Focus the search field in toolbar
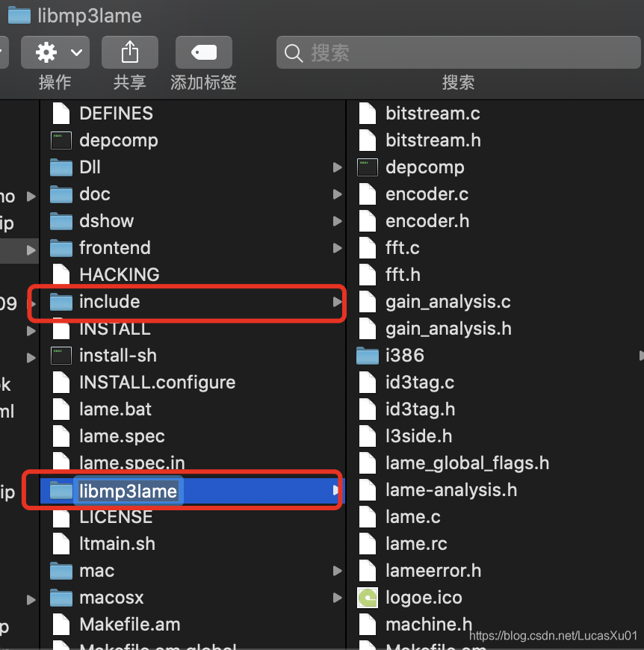 click(458, 52)
